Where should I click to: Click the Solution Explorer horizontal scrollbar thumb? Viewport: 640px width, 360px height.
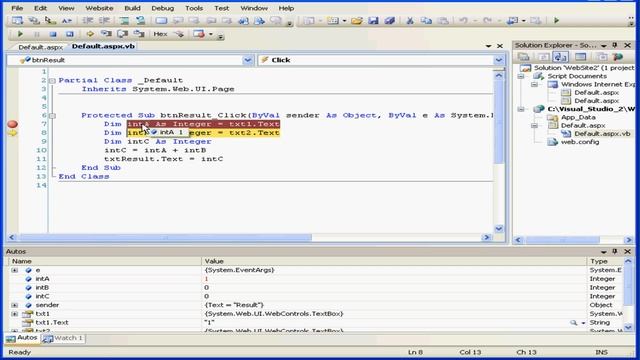click(563, 240)
